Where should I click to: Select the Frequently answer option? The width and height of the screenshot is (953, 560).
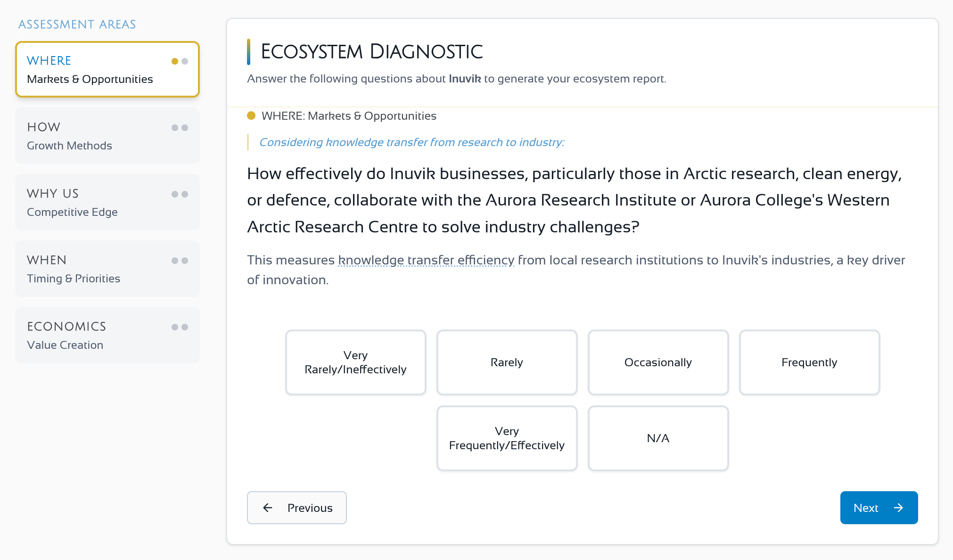coord(809,362)
